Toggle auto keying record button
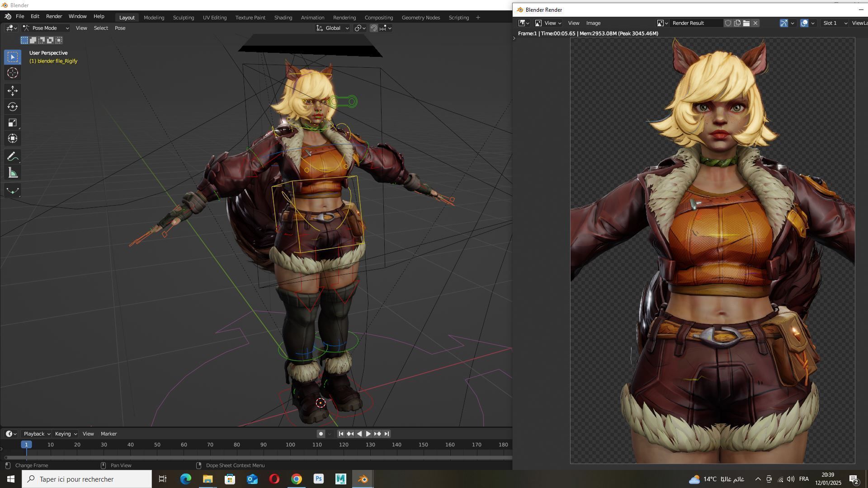The image size is (868, 488). point(321,434)
